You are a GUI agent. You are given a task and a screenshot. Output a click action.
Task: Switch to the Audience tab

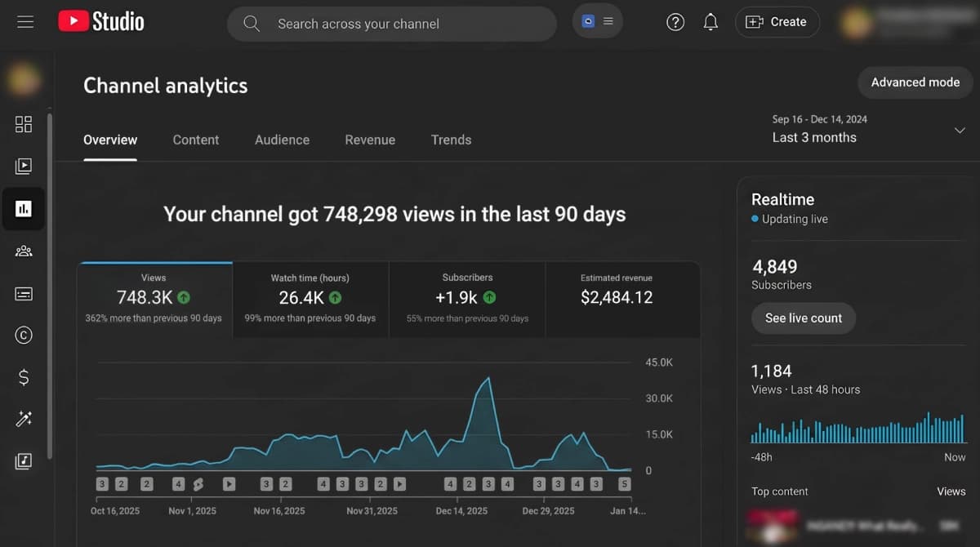click(x=282, y=140)
